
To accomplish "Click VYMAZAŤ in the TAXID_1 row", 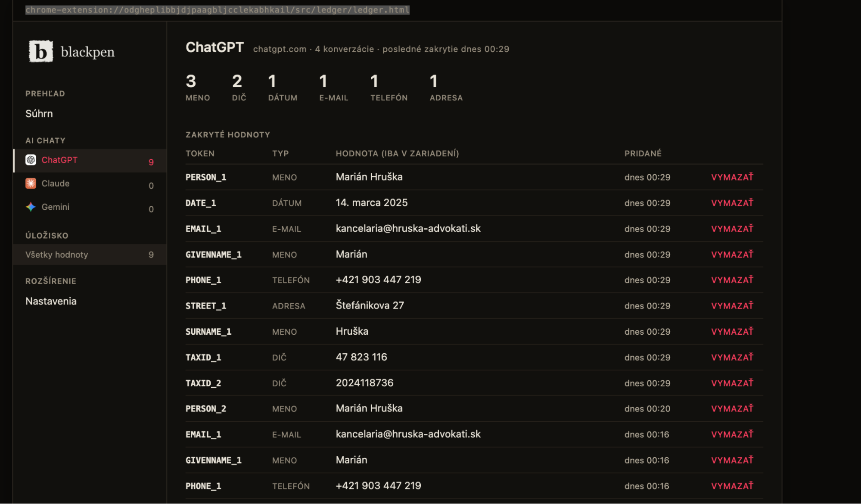I will pos(732,357).
